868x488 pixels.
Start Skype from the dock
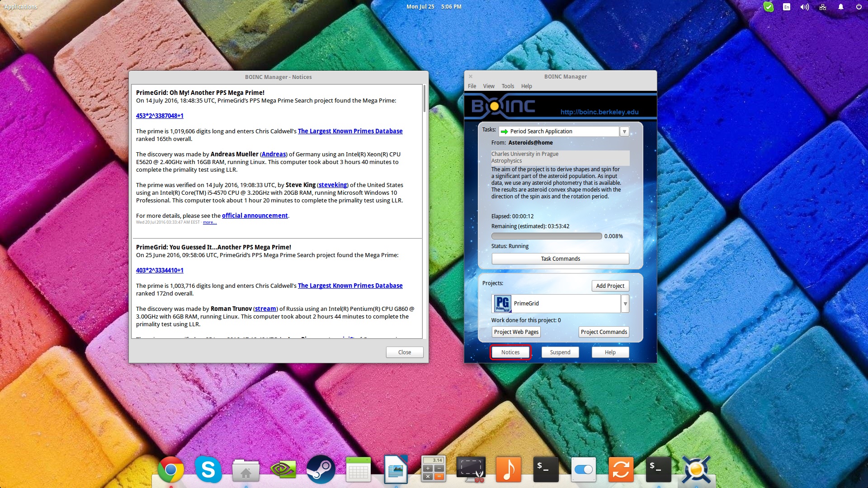[x=208, y=469]
